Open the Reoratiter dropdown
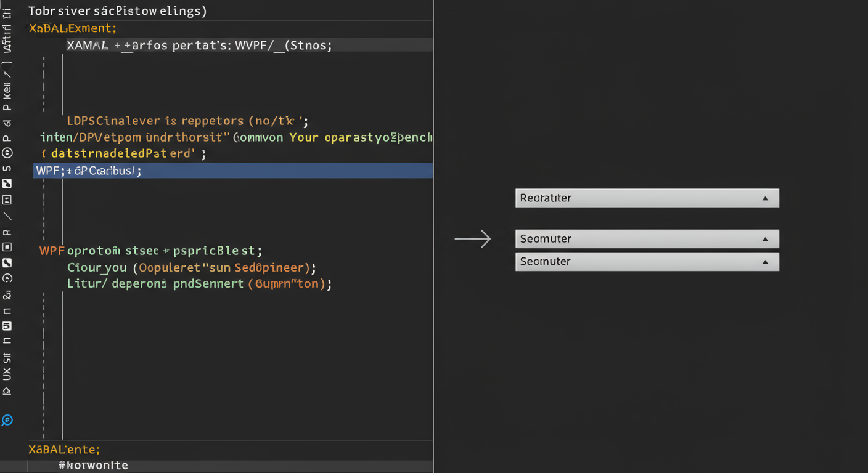Image resolution: width=868 pixels, height=473 pixels. pos(765,198)
